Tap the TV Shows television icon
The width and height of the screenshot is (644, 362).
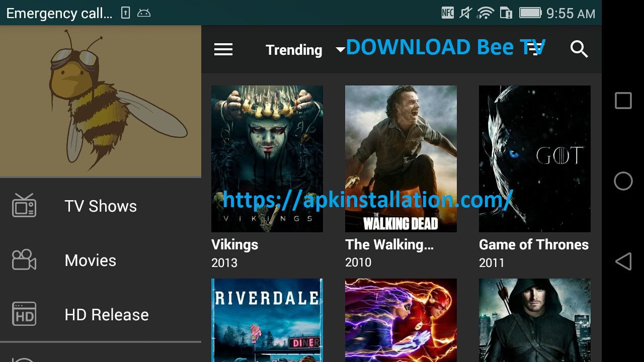[x=24, y=205]
